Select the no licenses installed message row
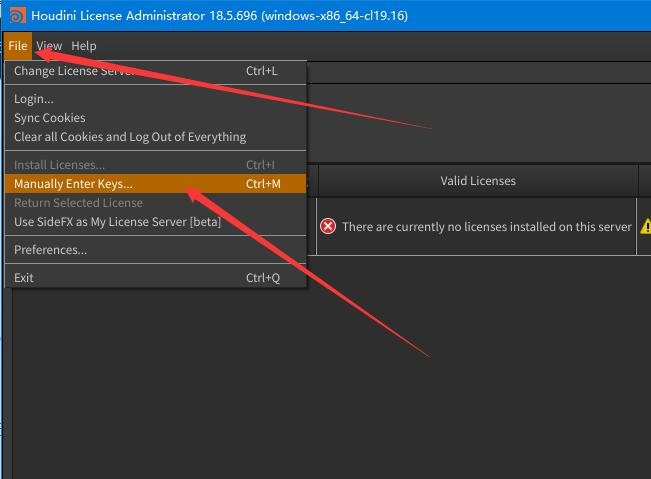 [x=486, y=227]
